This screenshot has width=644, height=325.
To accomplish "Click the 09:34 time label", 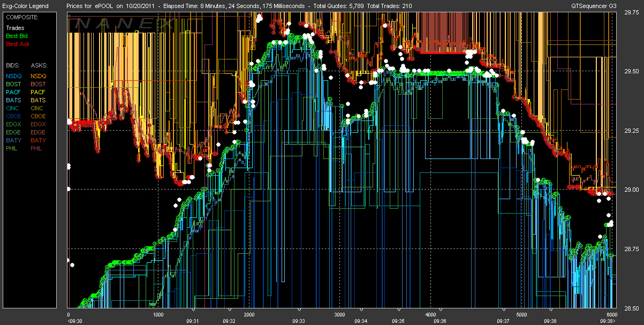I will (x=361, y=321).
